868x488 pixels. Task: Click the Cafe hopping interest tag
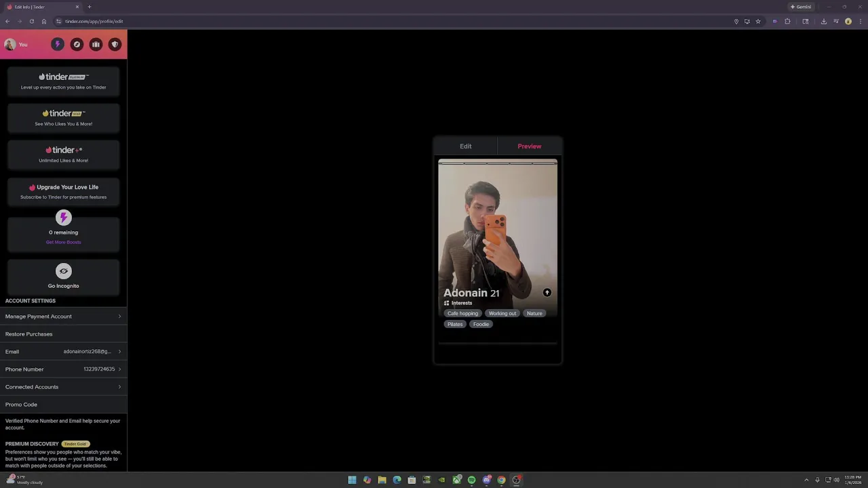[462, 313]
